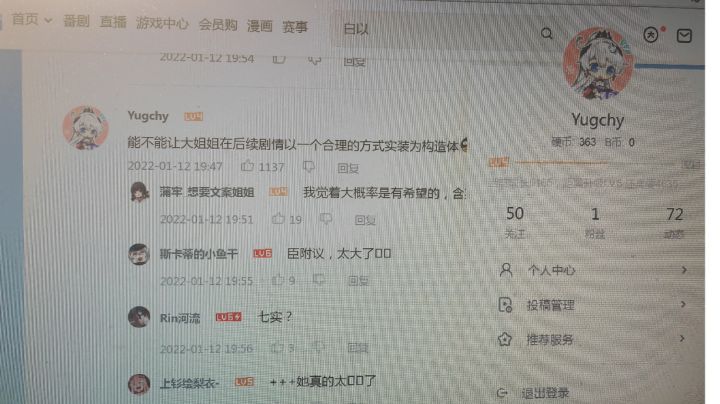This screenshot has height=404, width=720.
Task: Open the 50 关注 following count
Action: (515, 222)
